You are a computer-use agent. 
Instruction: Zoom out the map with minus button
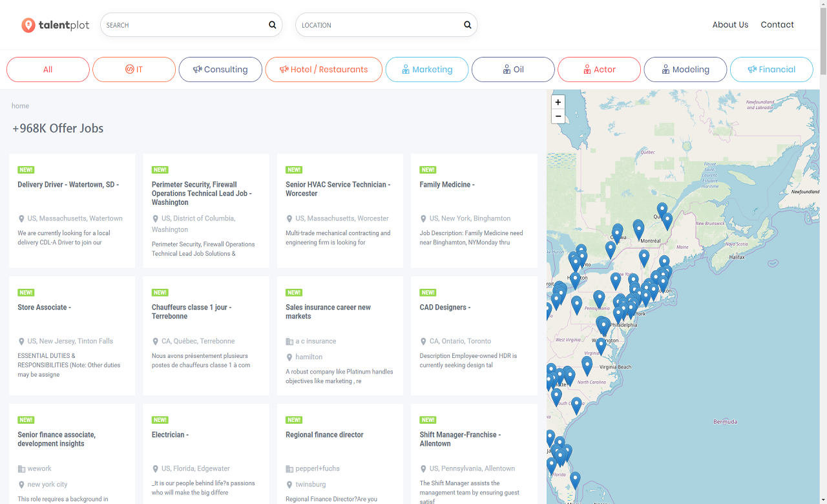tap(558, 116)
